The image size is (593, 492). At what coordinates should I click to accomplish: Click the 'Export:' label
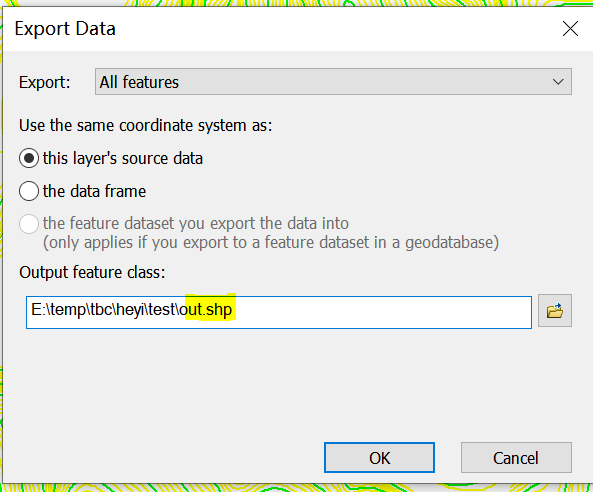coord(45,82)
